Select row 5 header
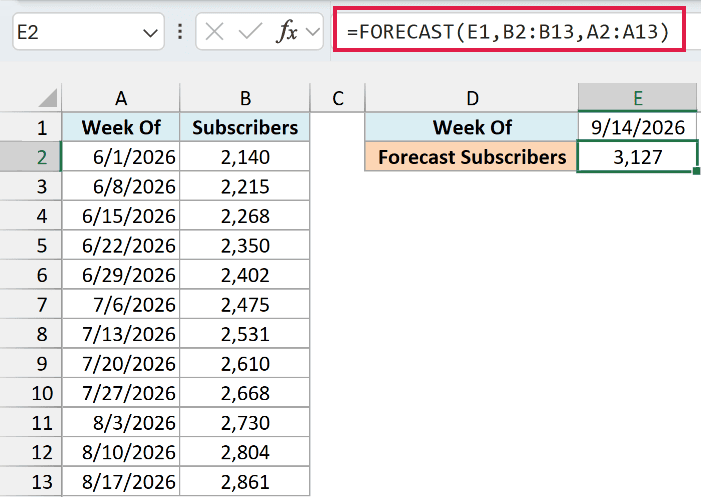This screenshot has height=497, width=701. click(30, 245)
